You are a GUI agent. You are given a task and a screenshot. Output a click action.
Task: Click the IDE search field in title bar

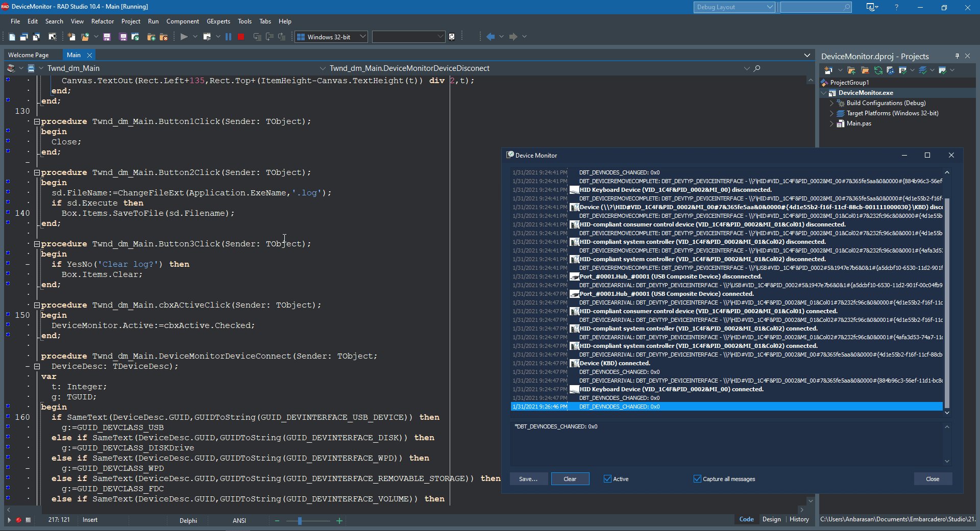[x=816, y=7]
